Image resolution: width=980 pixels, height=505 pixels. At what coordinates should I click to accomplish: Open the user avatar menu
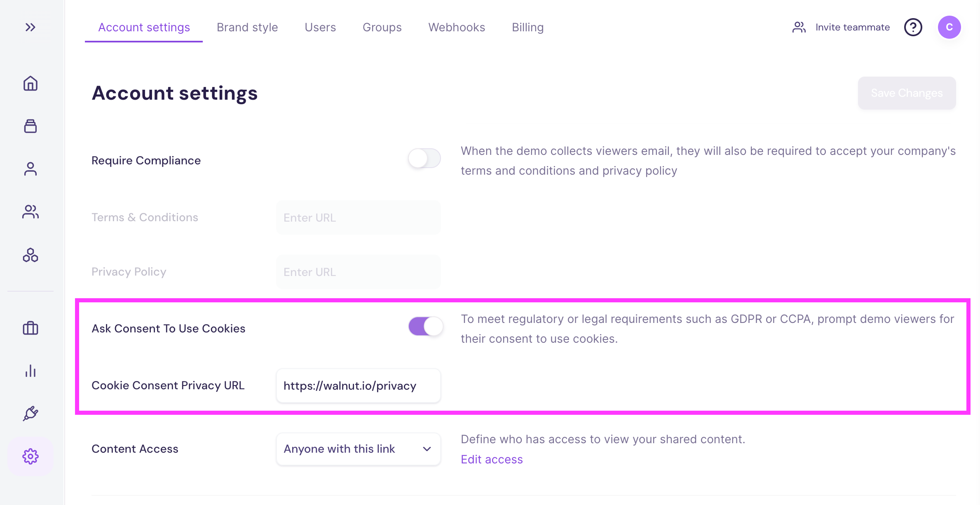949,27
